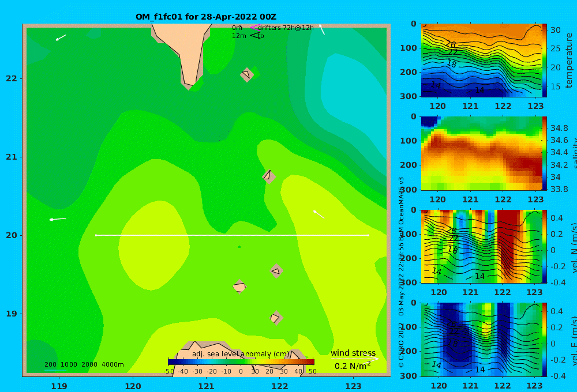Click the '34.8' tick on salinity colorbar
This screenshot has width=577, height=392.
point(559,128)
